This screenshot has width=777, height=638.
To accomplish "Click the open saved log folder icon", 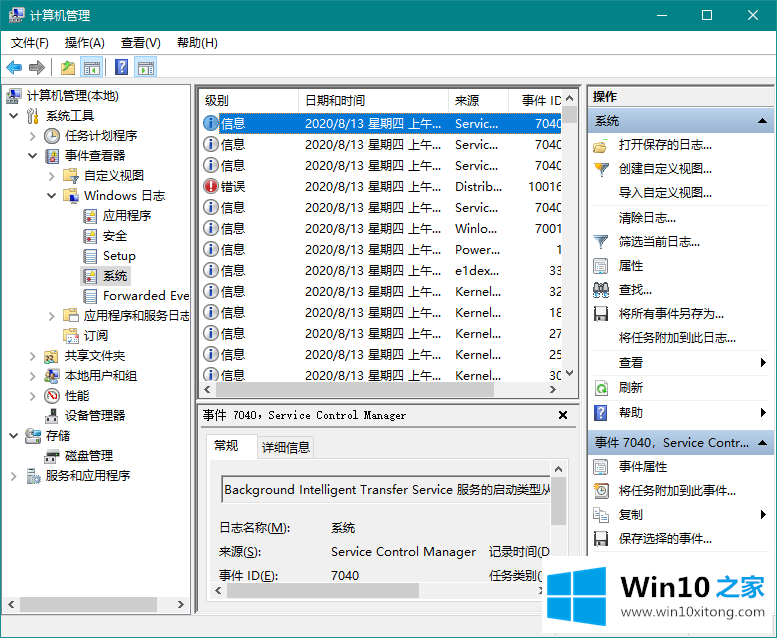I will pyautogui.click(x=600, y=145).
